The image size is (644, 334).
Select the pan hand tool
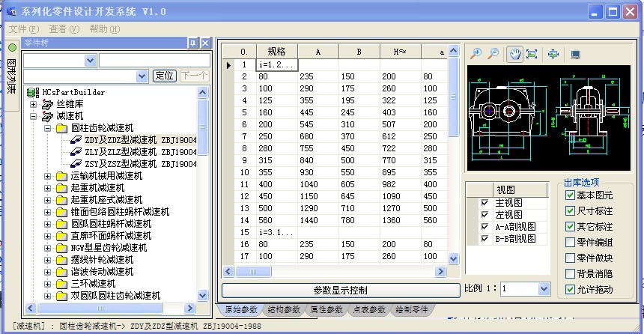(x=514, y=54)
